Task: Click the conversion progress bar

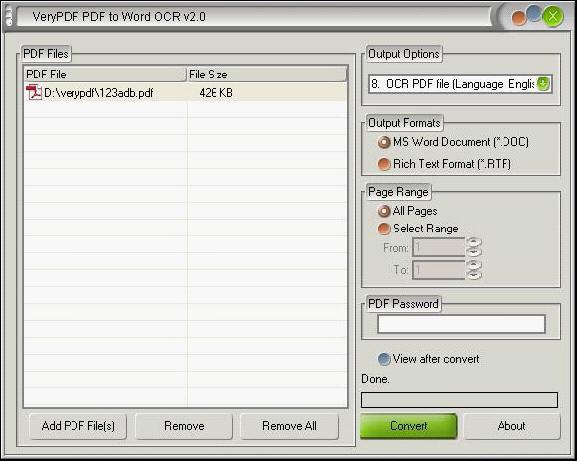Action: 459,400
